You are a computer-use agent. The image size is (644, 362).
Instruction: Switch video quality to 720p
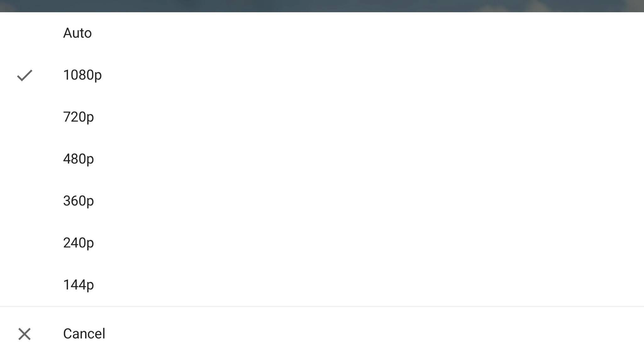point(322,117)
